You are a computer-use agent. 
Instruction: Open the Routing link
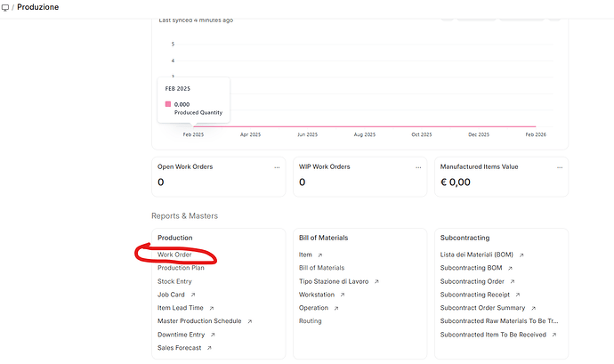click(311, 321)
